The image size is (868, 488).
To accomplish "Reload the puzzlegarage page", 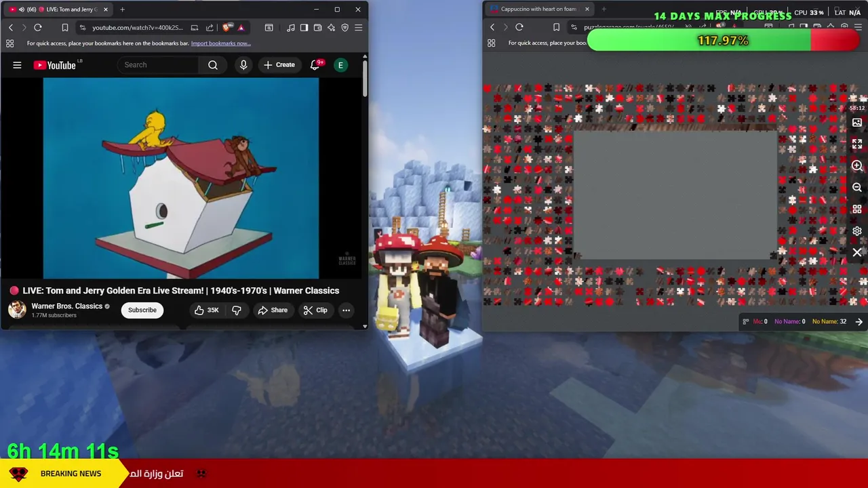I will [x=519, y=27].
